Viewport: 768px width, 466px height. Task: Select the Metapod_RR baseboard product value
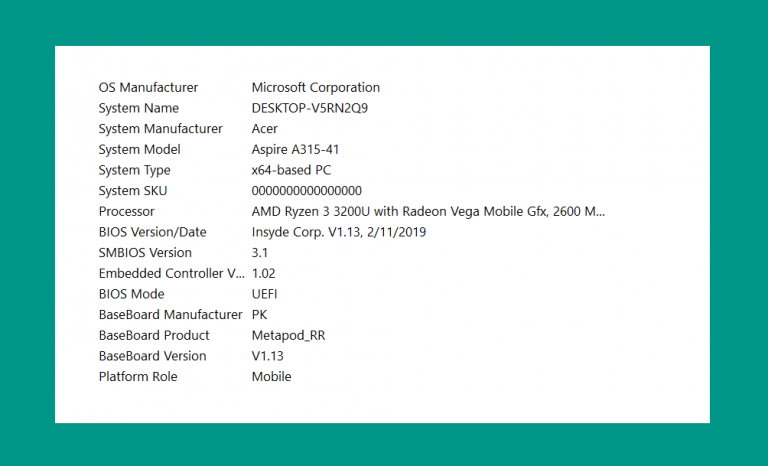tap(288, 335)
